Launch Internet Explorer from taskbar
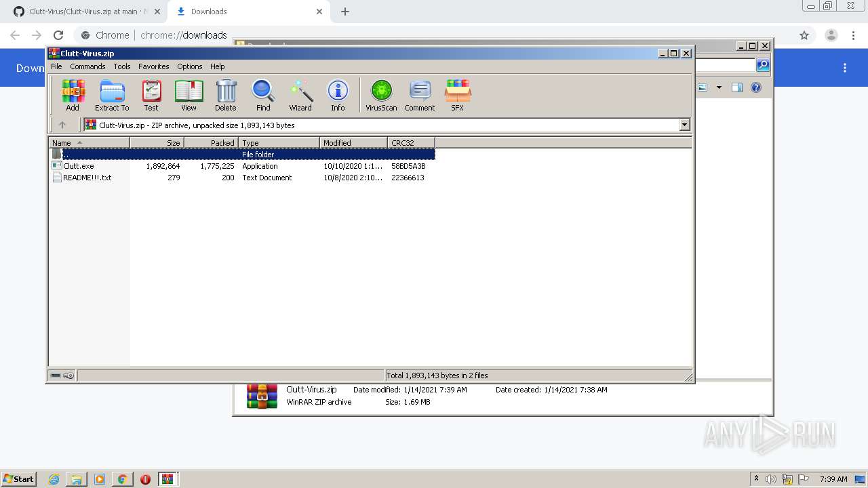The width and height of the screenshot is (868, 488). 54,479
